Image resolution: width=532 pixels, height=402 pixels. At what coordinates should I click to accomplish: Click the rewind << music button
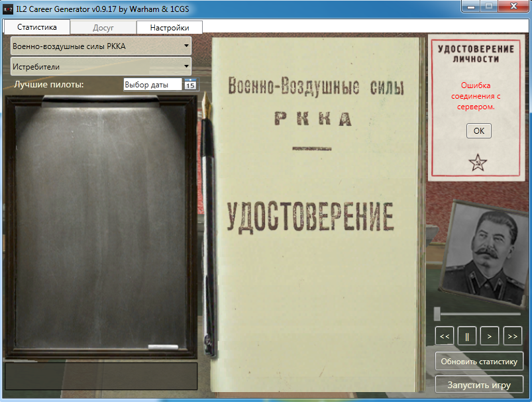pos(445,336)
